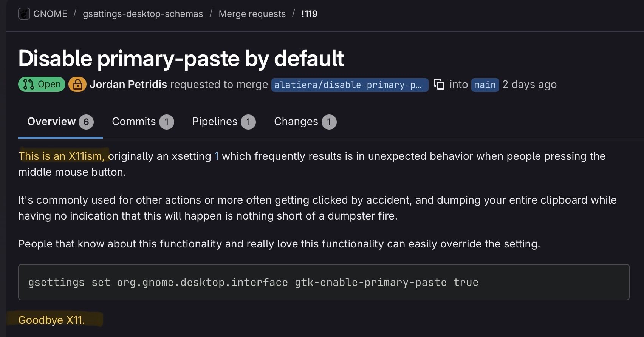The height and width of the screenshot is (337, 644).
Task: Click the !119 breadcrumb item
Action: click(309, 14)
